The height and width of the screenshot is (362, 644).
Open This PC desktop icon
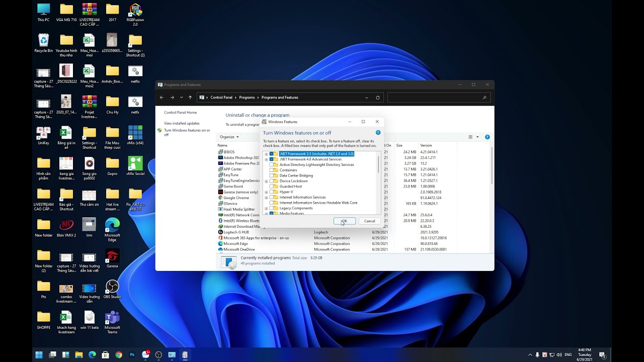43,13
